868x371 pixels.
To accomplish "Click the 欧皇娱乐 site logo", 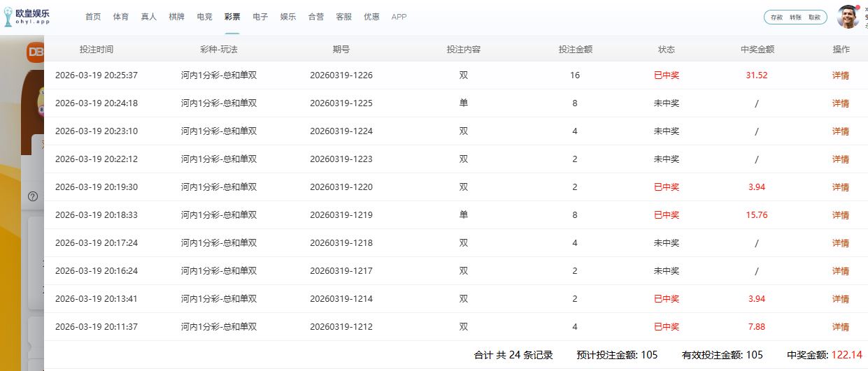I will [x=27, y=17].
